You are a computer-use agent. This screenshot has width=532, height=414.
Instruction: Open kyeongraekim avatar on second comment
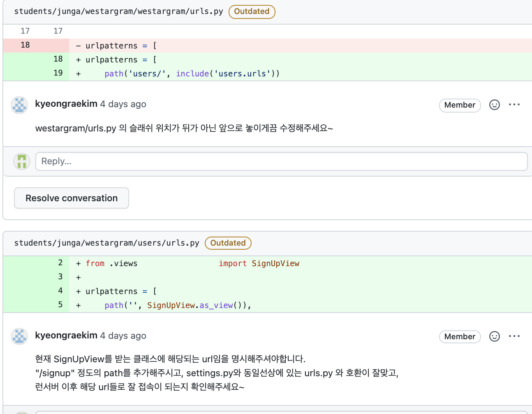pyautogui.click(x=19, y=337)
